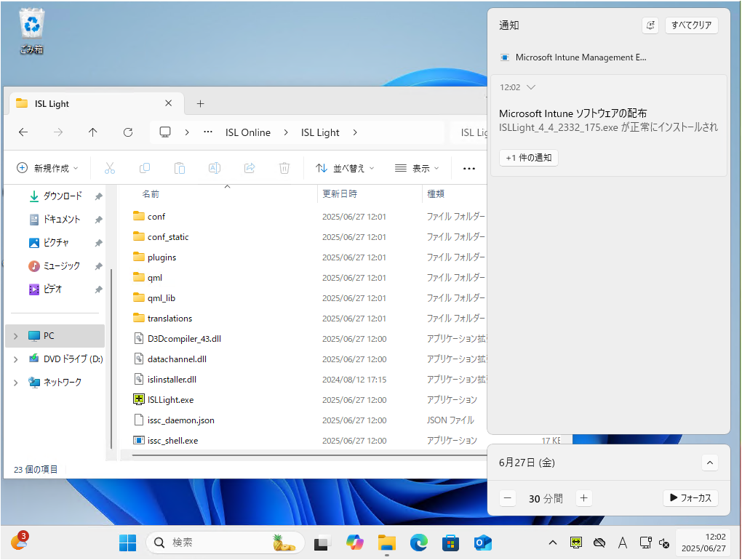The width and height of the screenshot is (742, 560).
Task: Start focus session with フォーカス button
Action: point(691,497)
